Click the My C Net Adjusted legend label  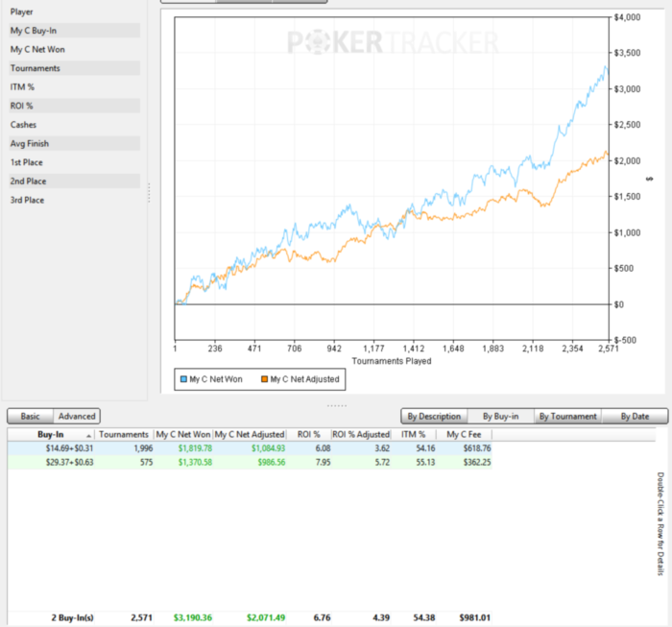pyautogui.click(x=304, y=379)
